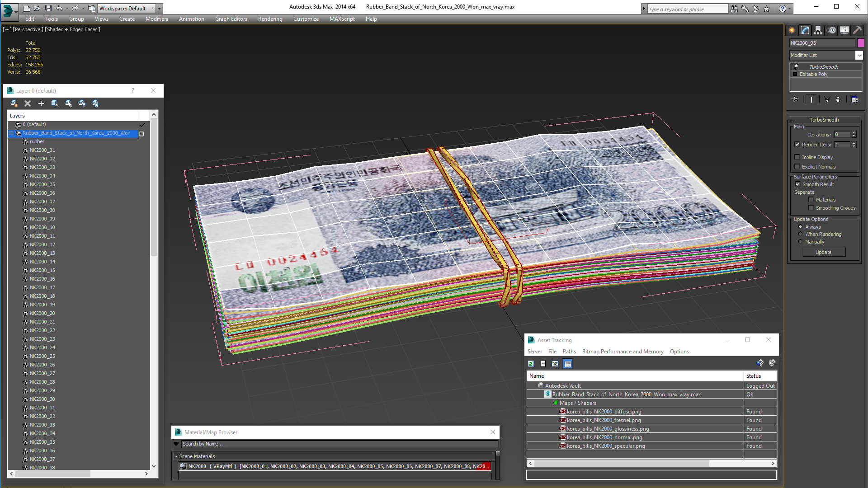868x488 pixels.
Task: Click the Pin Stack icon below modifier stack
Action: [x=796, y=99]
